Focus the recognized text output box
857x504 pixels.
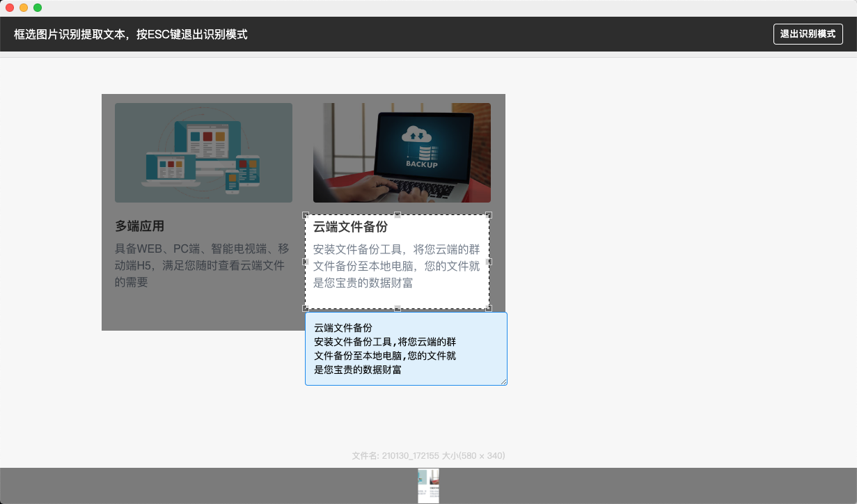click(x=405, y=348)
